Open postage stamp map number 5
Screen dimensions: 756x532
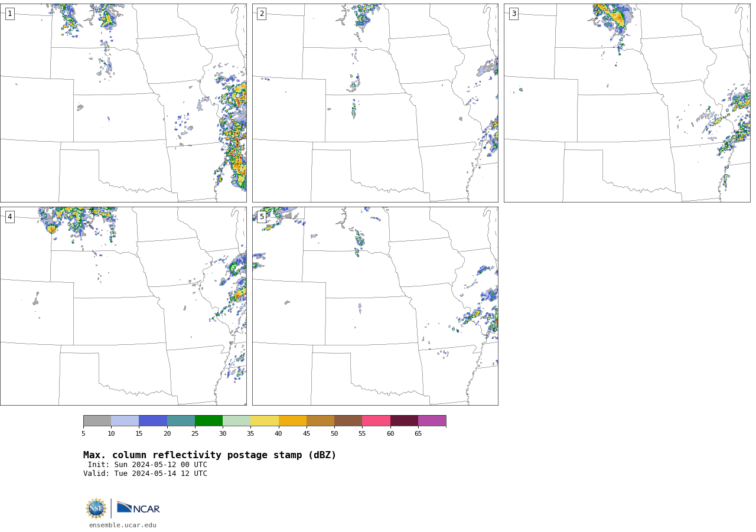click(375, 306)
